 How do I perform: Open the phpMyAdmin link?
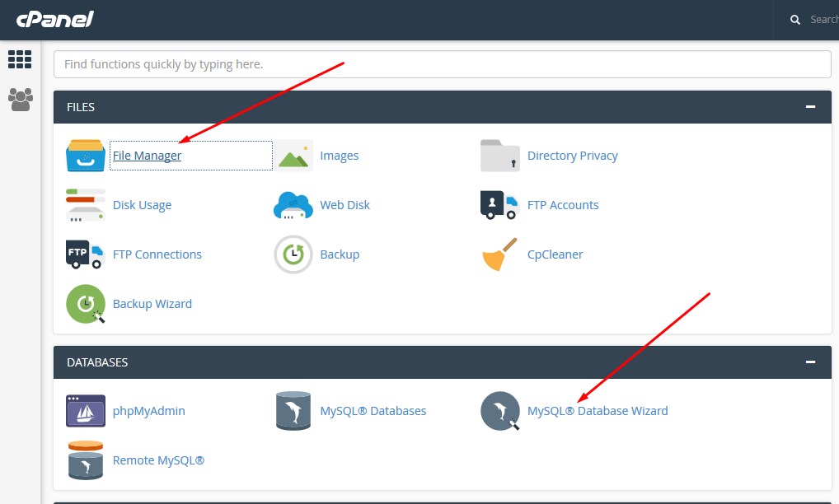148,411
